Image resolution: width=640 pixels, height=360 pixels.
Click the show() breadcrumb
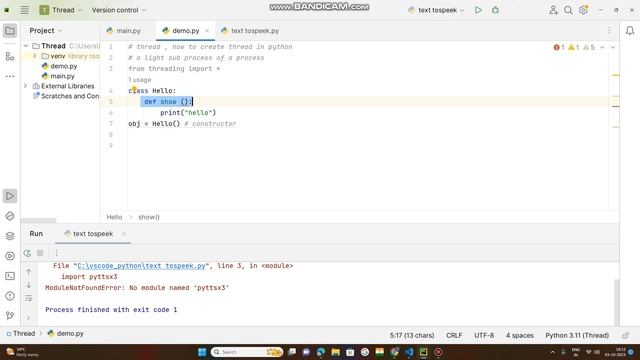[149, 217]
